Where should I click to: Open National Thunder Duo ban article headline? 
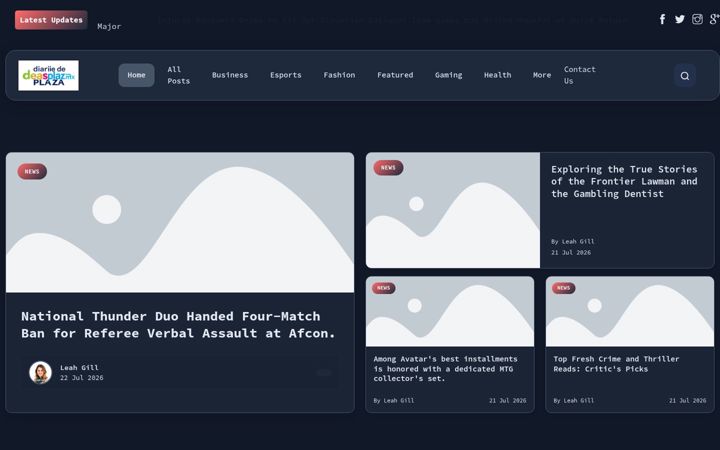click(x=178, y=325)
